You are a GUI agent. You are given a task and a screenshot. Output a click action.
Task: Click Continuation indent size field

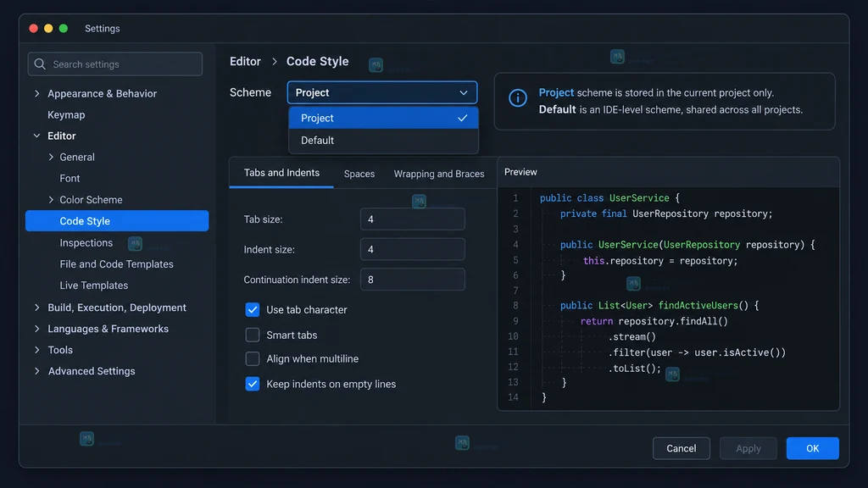point(413,280)
